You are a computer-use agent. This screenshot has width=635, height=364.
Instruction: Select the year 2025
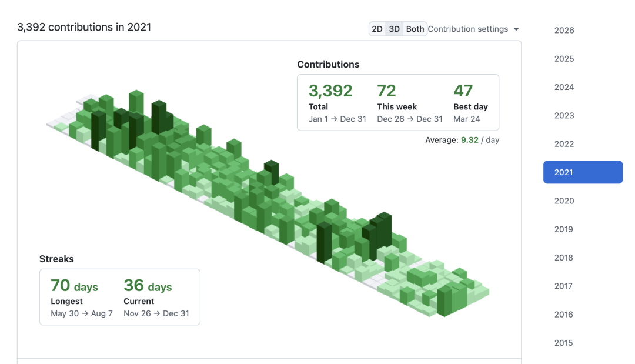pos(564,59)
